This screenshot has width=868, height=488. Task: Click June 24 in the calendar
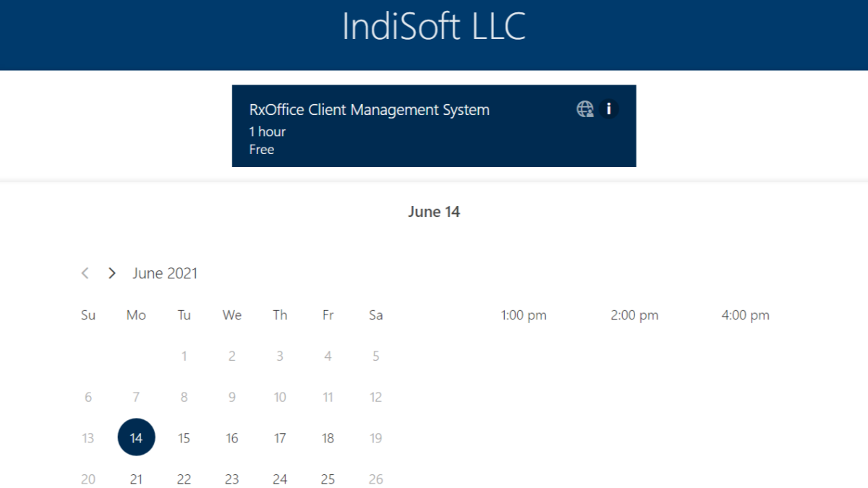click(280, 479)
